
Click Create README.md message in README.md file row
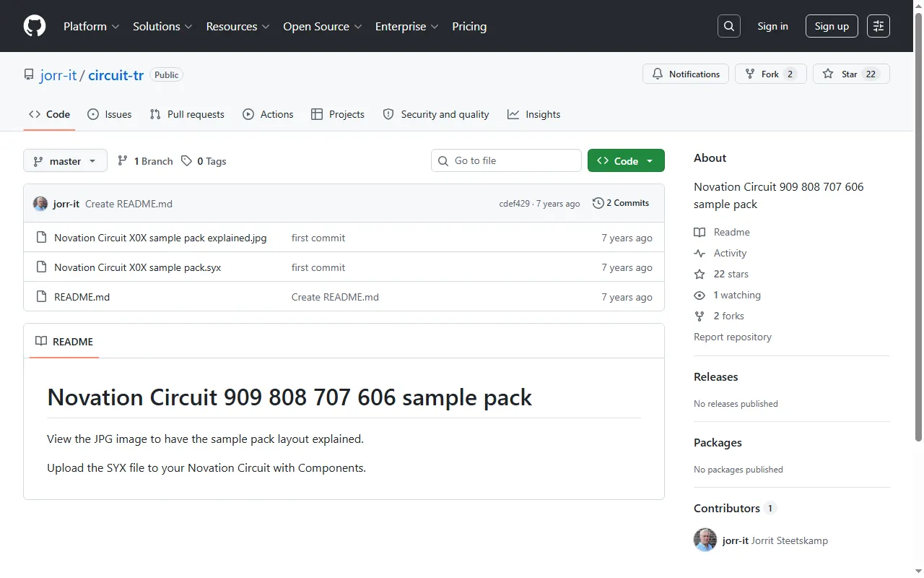coord(335,297)
